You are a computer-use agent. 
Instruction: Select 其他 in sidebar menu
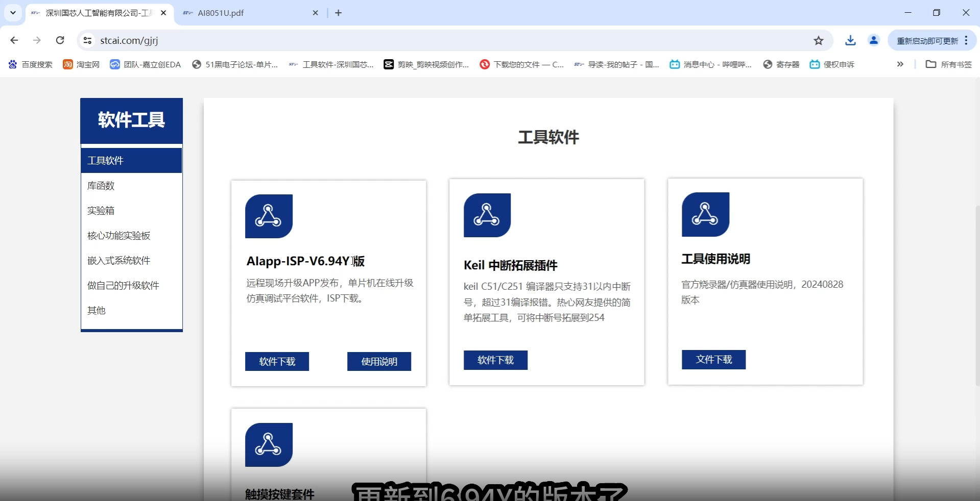tap(131, 311)
